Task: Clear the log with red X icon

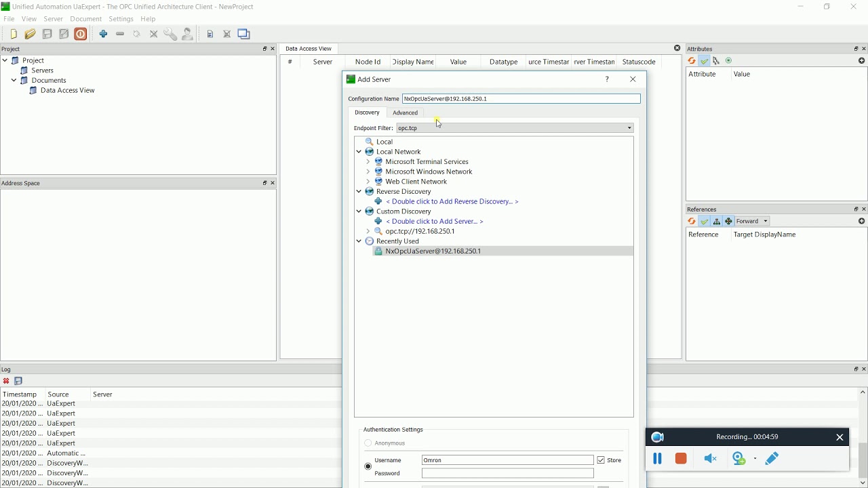Action: pos(6,381)
